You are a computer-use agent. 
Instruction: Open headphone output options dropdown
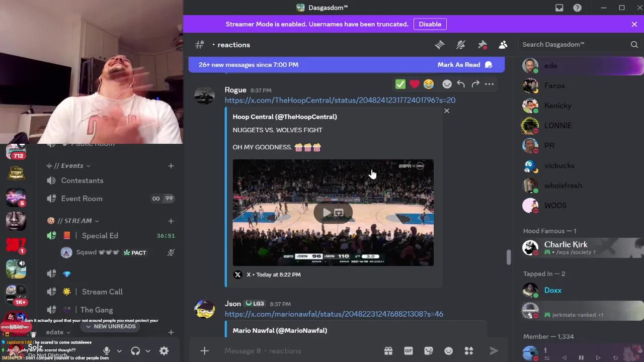(148, 351)
